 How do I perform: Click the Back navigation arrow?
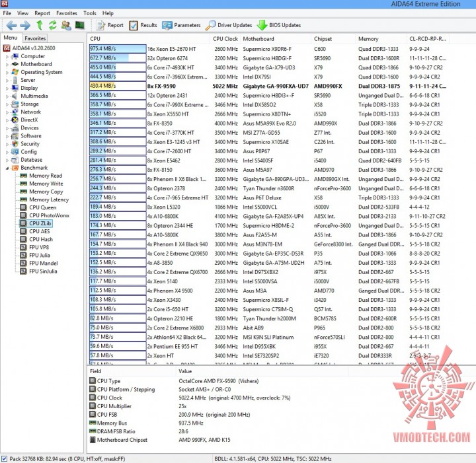click(11, 25)
